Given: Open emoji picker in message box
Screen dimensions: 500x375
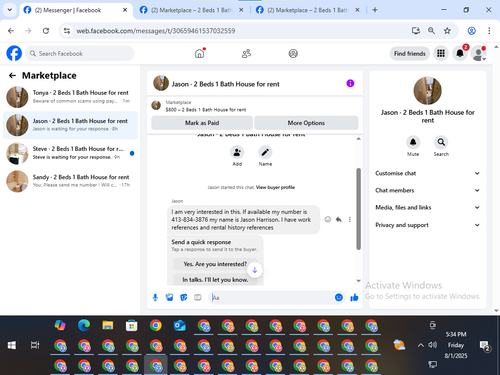Looking at the screenshot, I should (339, 297).
